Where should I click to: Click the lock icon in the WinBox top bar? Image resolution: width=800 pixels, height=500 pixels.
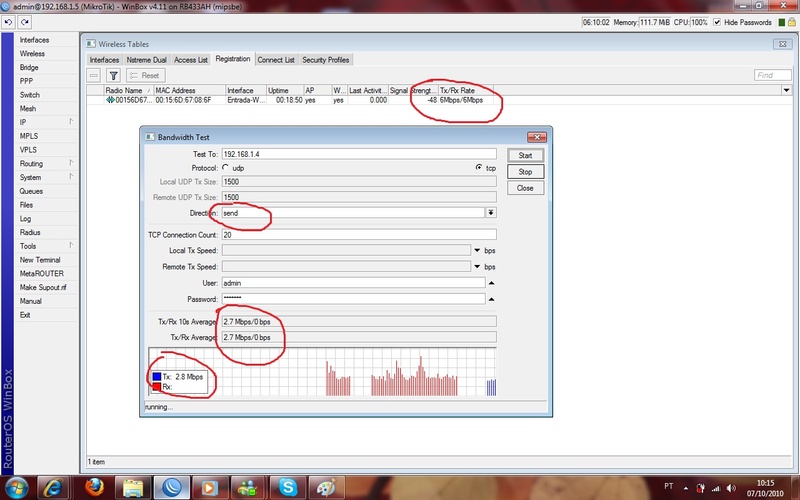(x=791, y=22)
